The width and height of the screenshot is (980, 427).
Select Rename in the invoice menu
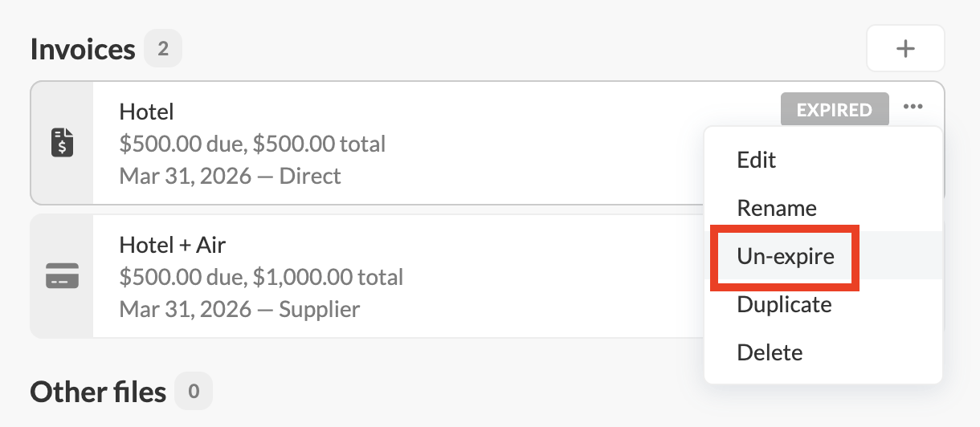point(776,209)
